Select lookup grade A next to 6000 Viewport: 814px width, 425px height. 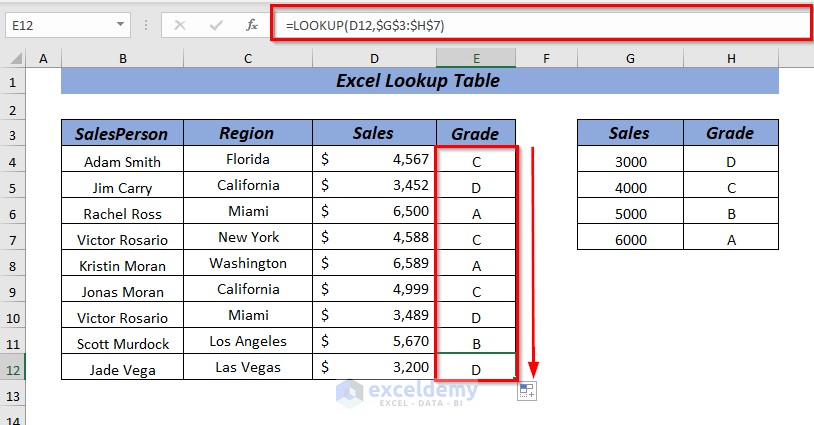point(731,237)
